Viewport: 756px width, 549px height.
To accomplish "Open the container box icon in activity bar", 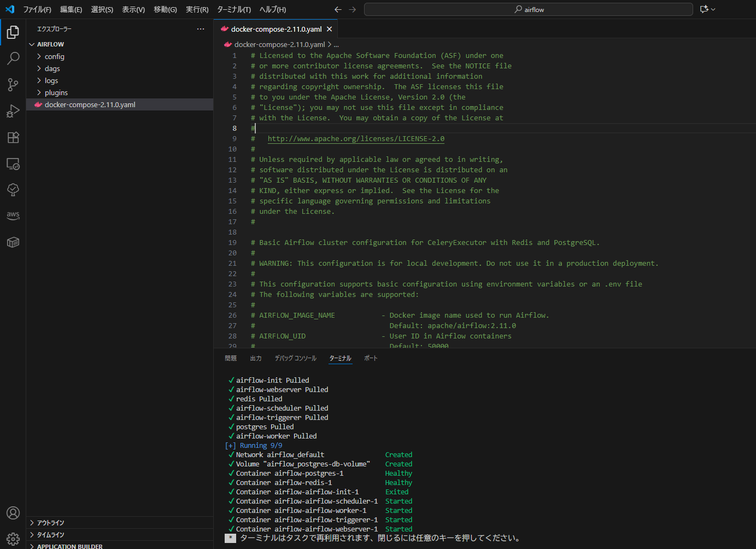I will (13, 242).
